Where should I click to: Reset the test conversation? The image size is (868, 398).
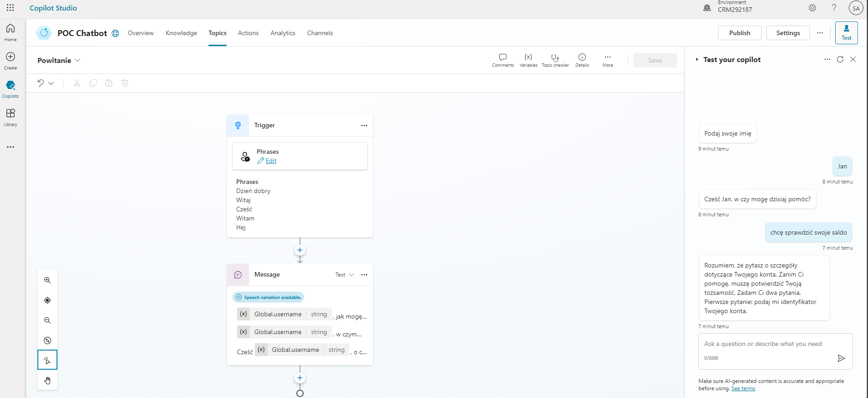pos(840,59)
